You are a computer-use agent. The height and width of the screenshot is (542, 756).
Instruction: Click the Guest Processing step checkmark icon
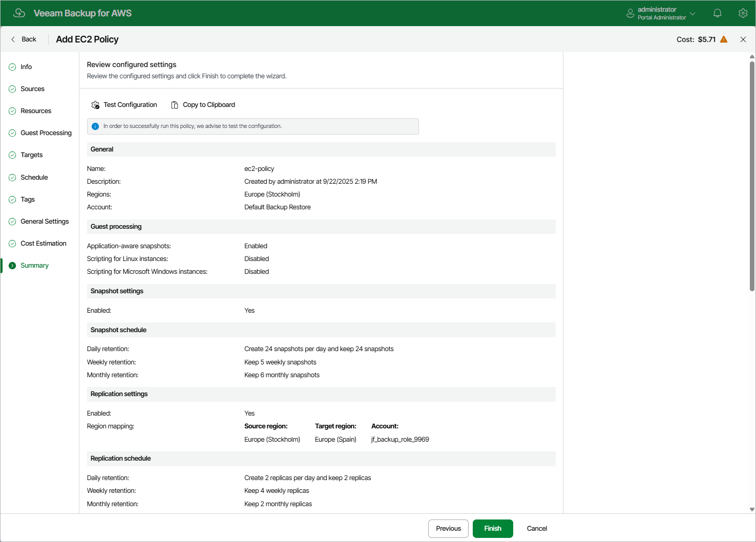(12, 133)
